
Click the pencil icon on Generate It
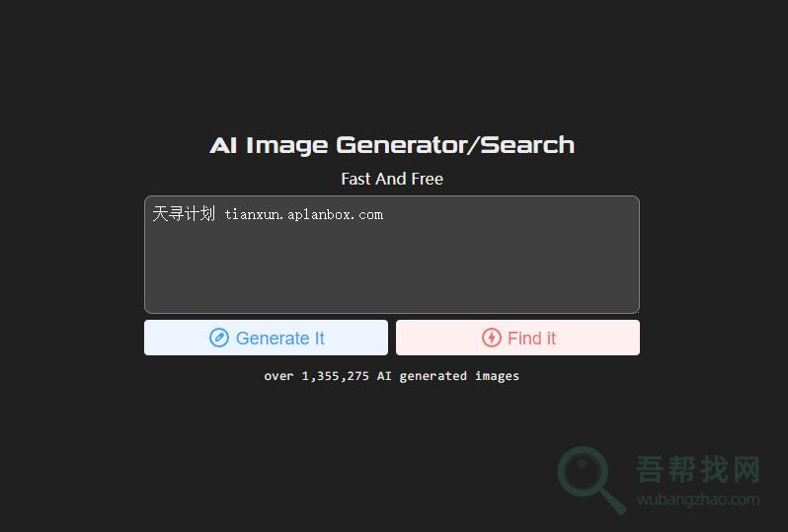tap(219, 339)
